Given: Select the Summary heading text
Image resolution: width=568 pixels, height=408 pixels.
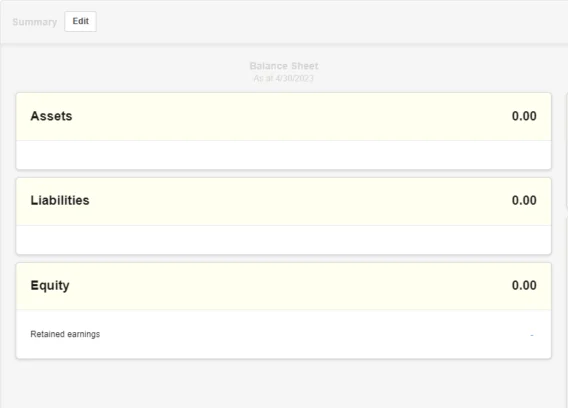Looking at the screenshot, I should tap(35, 22).
